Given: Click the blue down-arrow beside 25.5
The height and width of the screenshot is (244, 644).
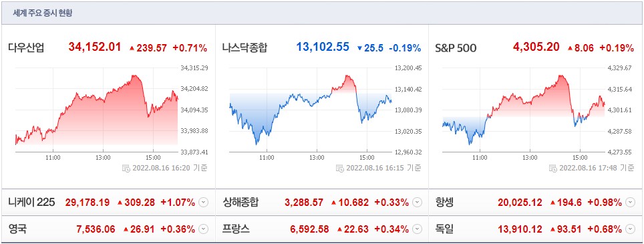Looking at the screenshot, I should (x=360, y=48).
